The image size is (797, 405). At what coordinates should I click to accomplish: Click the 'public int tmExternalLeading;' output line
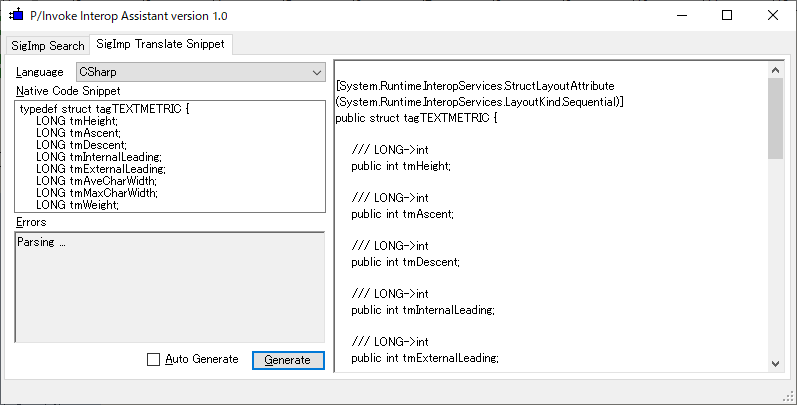pyautogui.click(x=425, y=358)
